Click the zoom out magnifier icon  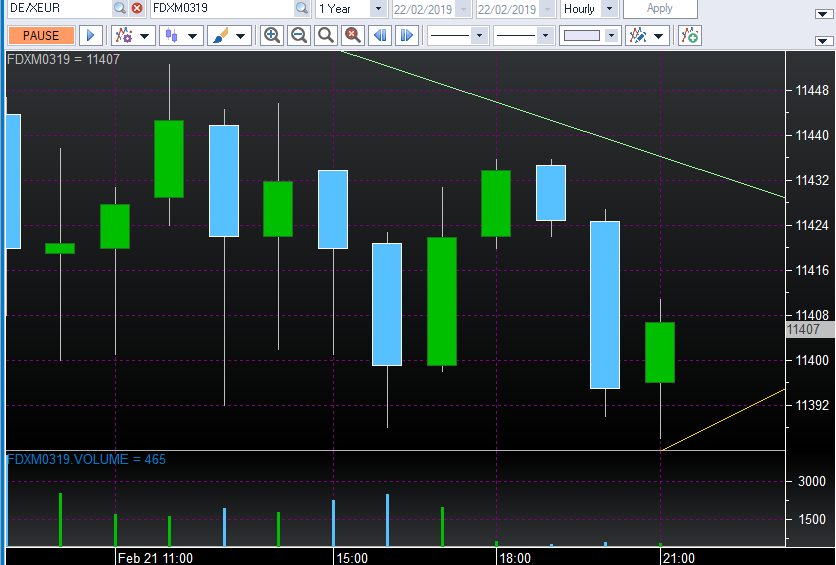[x=298, y=36]
